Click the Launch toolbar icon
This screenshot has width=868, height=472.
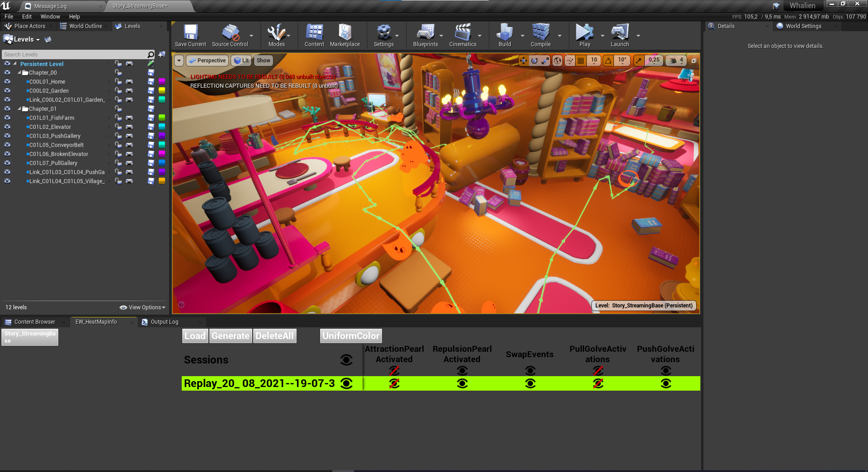pos(620,35)
